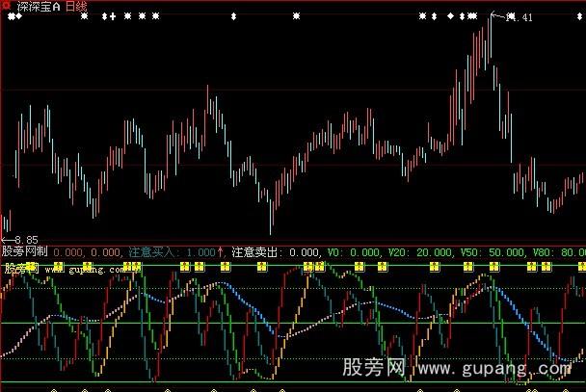Click the arrow beside the 8.85 low label
Viewport: 586px width, 392px height.
click(6, 239)
